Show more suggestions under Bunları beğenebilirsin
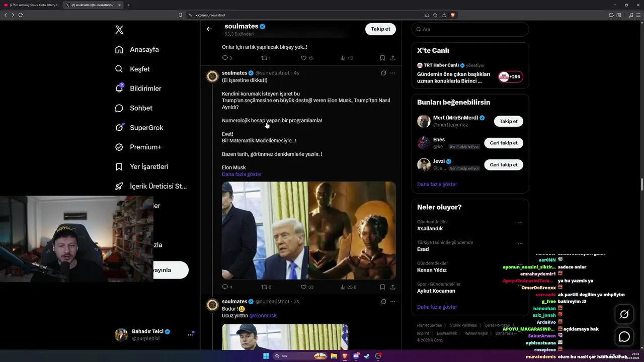 pyautogui.click(x=437, y=185)
